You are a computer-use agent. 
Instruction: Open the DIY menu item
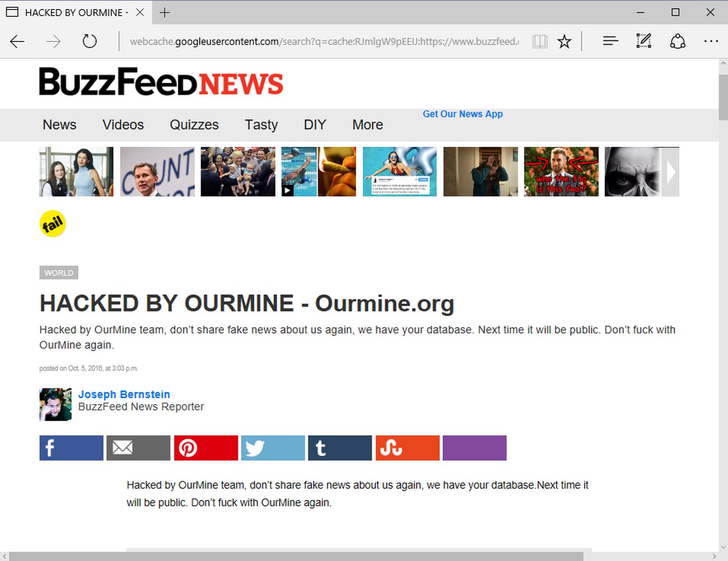[x=315, y=125]
